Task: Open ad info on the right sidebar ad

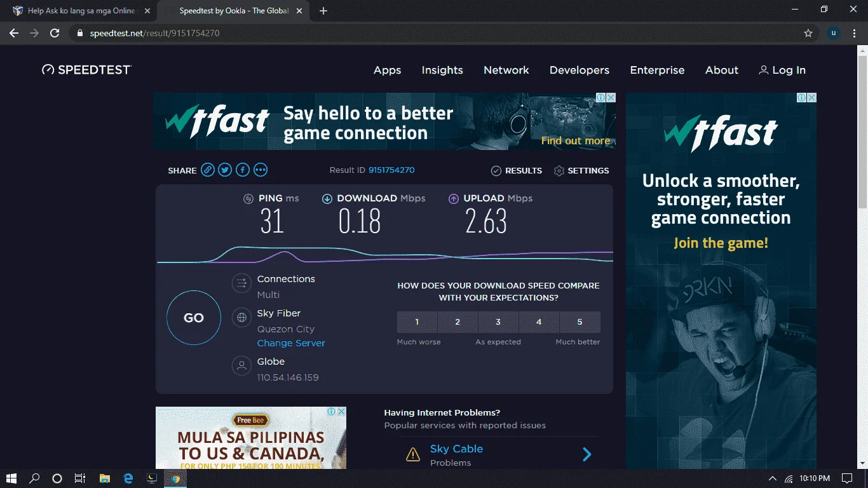Action: point(802,98)
